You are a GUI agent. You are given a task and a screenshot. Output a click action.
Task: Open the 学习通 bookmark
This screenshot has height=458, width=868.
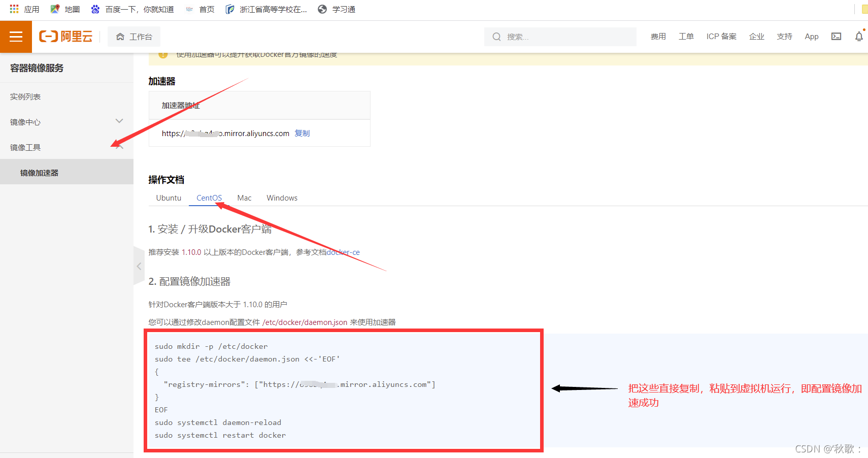point(337,9)
